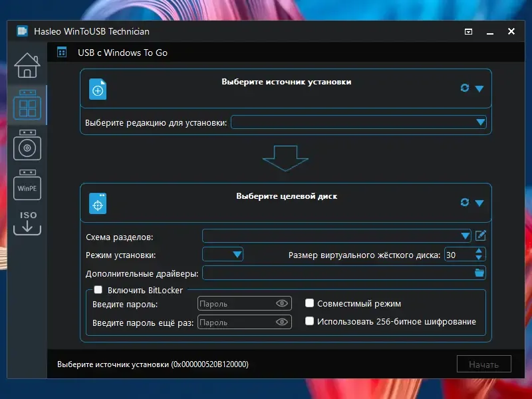Click the edit partition scheme pencil icon
The height and width of the screenshot is (399, 532).
pyautogui.click(x=480, y=235)
